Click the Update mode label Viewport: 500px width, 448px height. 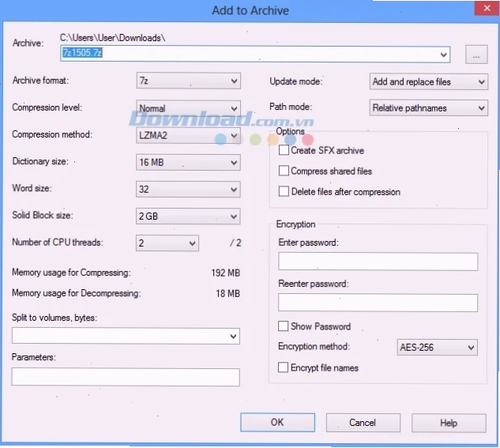[296, 81]
